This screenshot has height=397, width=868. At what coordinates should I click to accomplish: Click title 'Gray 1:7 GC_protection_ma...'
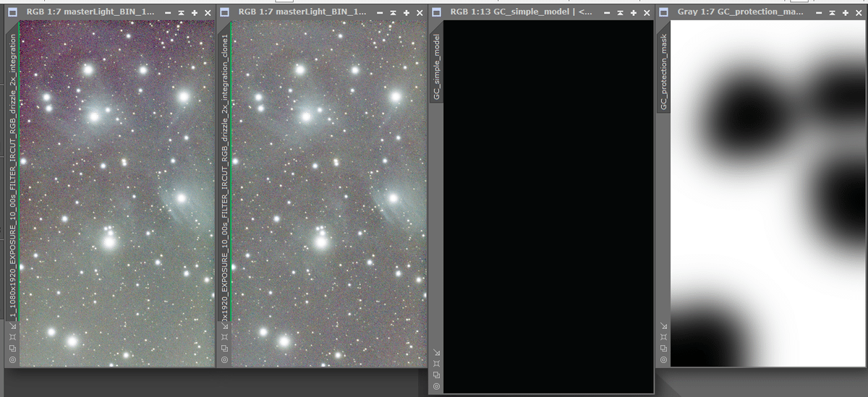click(741, 13)
